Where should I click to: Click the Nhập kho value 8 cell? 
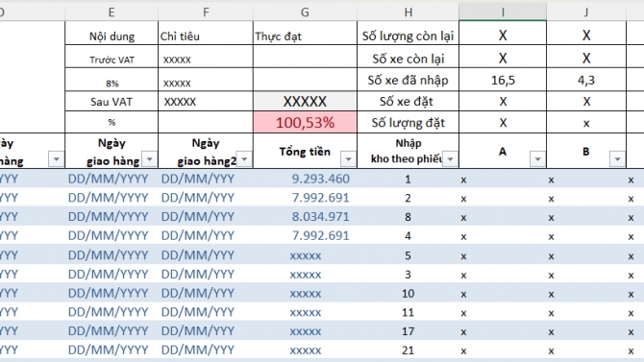408,216
